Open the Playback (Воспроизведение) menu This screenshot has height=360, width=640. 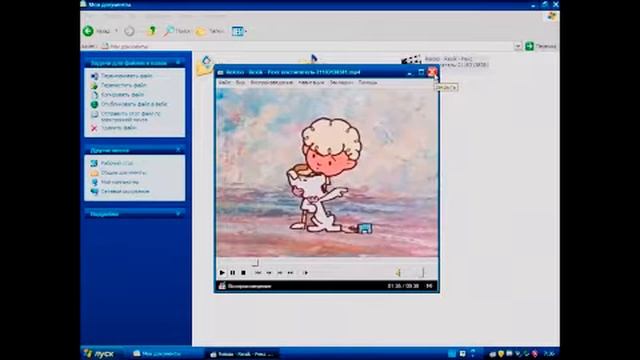click(271, 82)
